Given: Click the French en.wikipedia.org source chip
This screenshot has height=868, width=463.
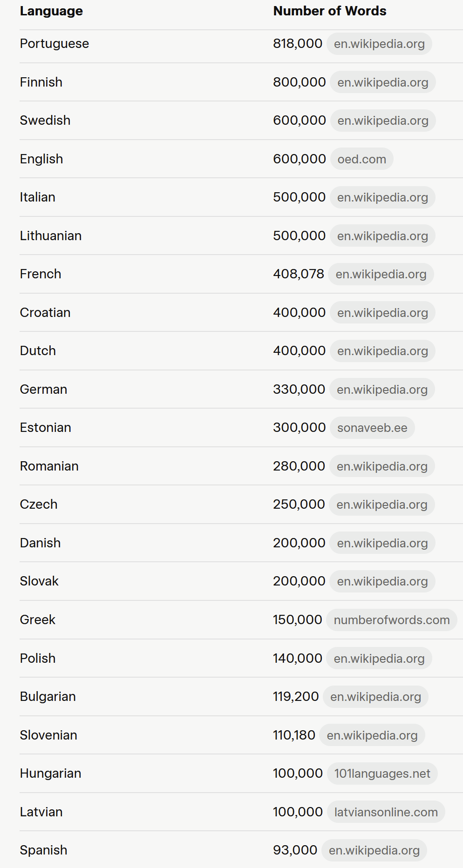Looking at the screenshot, I should [x=381, y=274].
